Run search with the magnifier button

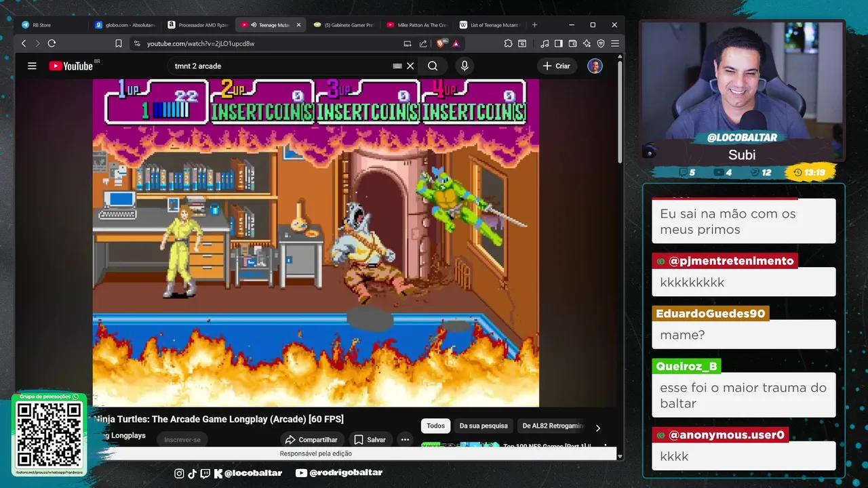433,66
